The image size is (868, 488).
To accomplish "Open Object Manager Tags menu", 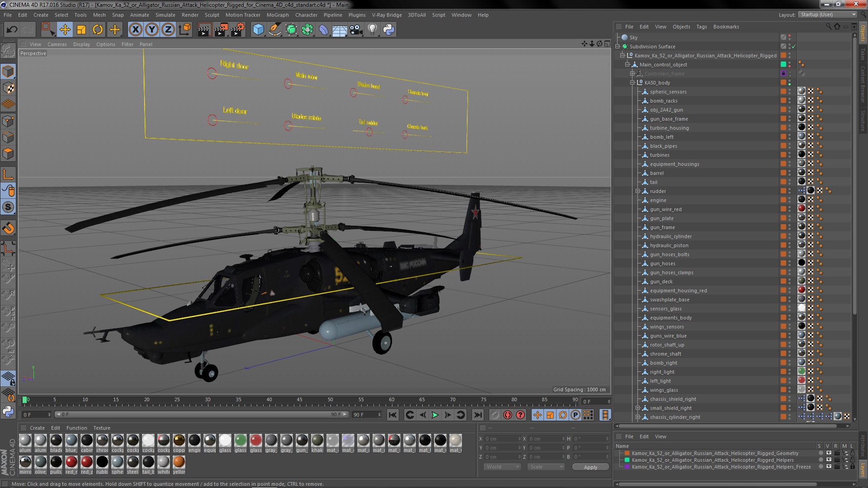I will tap(701, 27).
